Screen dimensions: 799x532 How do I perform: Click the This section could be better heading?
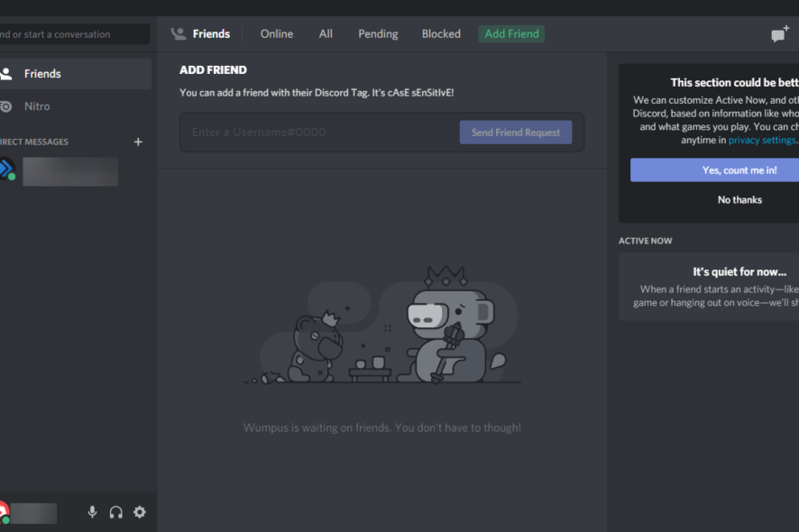click(734, 83)
